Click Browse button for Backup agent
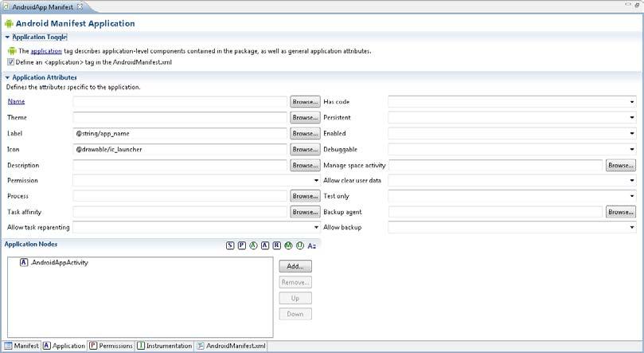This screenshot has width=644, height=353. [x=621, y=212]
